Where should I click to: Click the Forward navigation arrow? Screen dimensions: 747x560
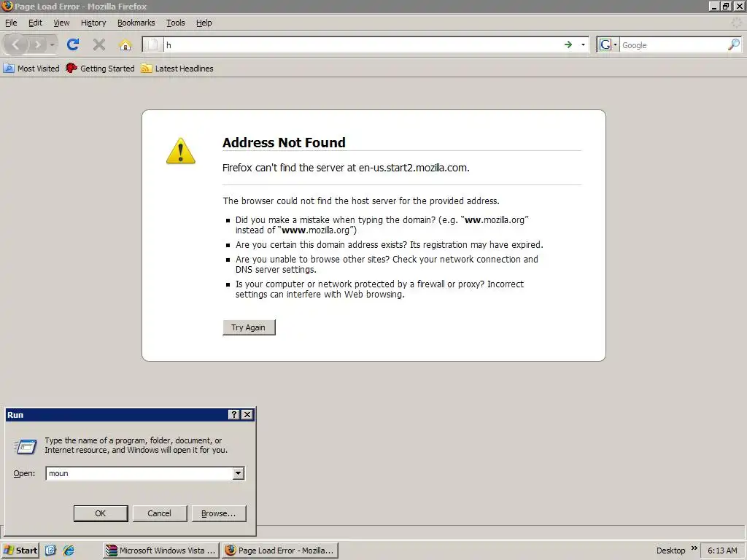(36, 44)
